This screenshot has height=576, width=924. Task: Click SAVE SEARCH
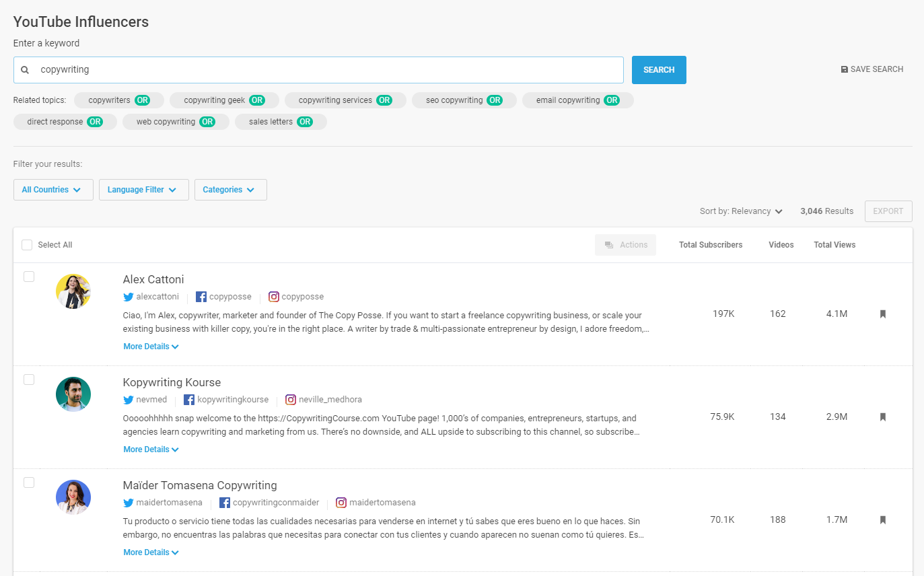(x=872, y=69)
